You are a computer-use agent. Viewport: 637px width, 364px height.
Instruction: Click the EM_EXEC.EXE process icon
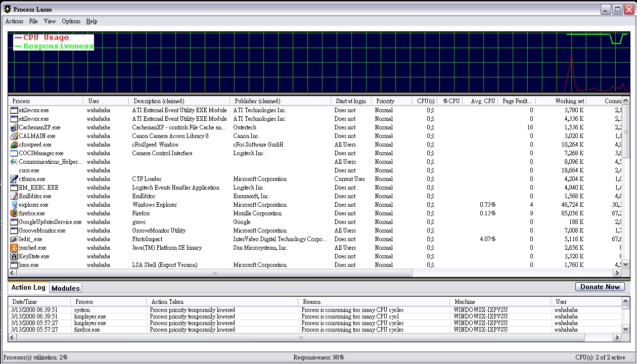14,188
